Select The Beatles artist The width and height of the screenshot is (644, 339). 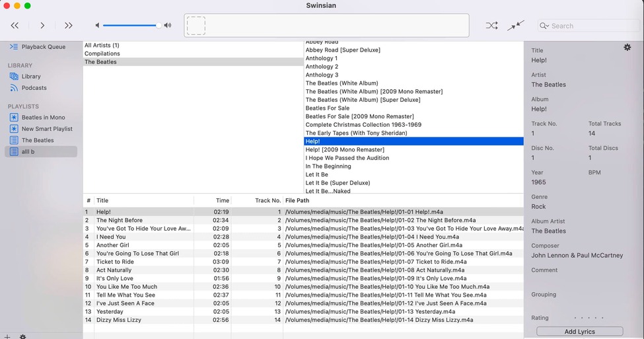point(193,62)
